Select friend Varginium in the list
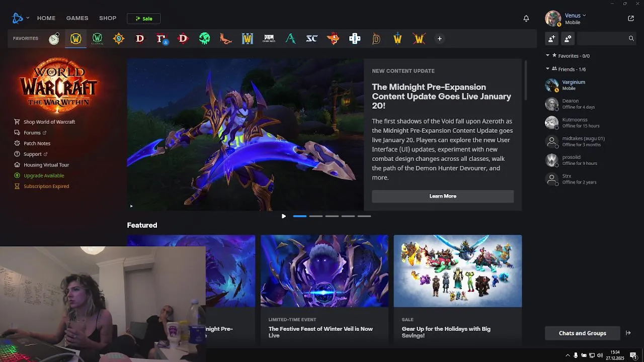Viewport: 644px width, 362px height. [591, 85]
